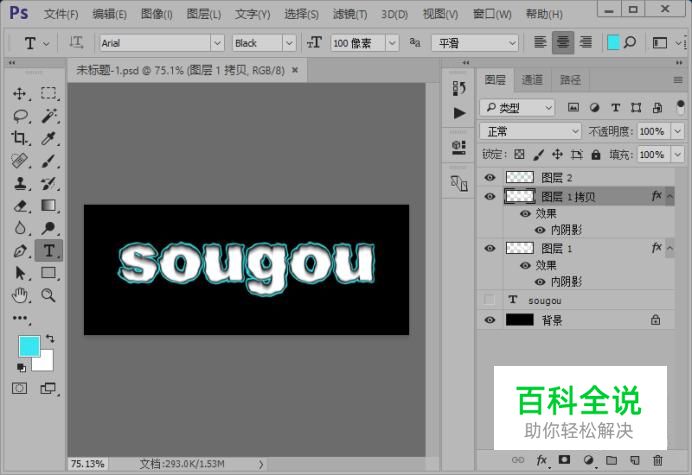Add layer style via fx button
The image size is (692, 475).
pos(542,460)
